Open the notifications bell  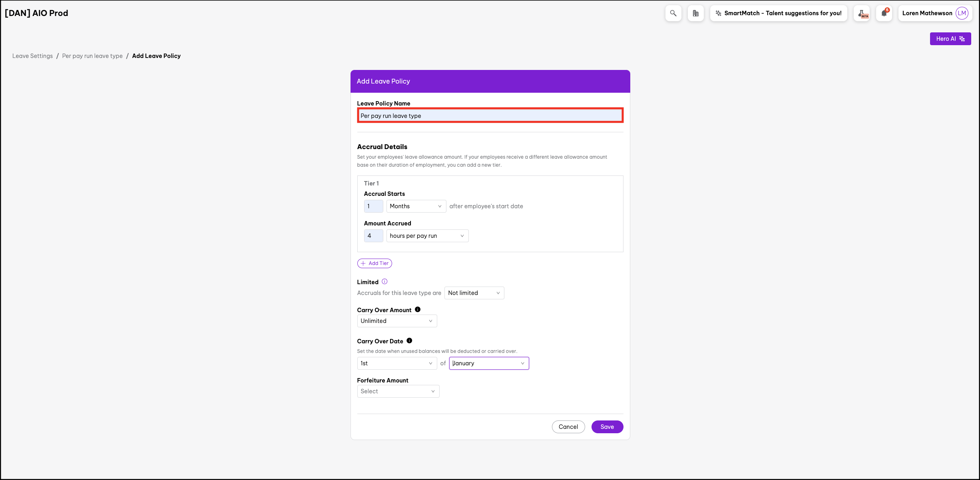[x=884, y=13]
